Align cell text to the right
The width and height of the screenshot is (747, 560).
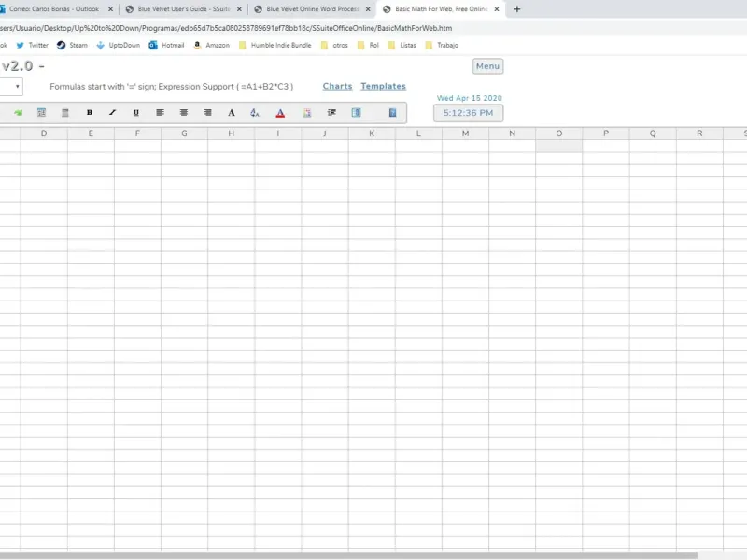click(207, 113)
